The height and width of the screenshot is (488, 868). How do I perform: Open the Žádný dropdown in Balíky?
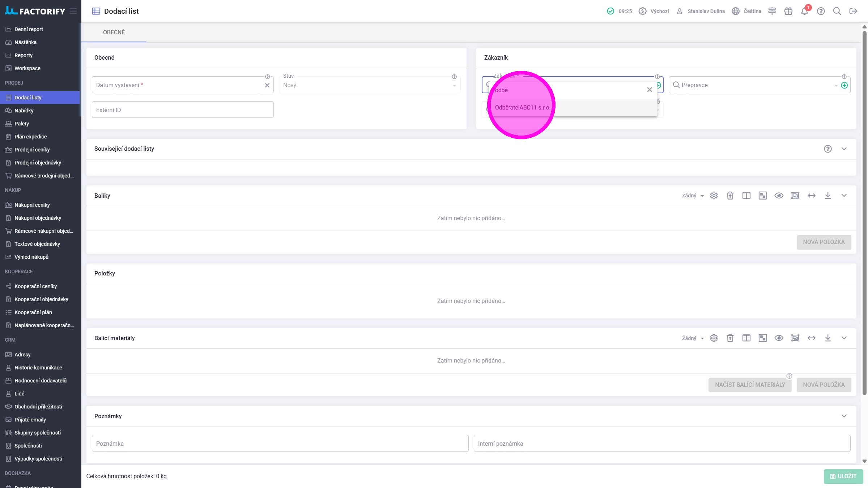(x=693, y=196)
